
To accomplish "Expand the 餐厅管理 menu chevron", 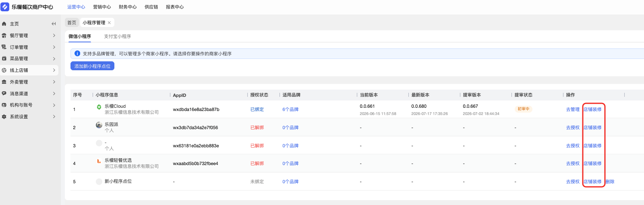I will (x=54, y=36).
